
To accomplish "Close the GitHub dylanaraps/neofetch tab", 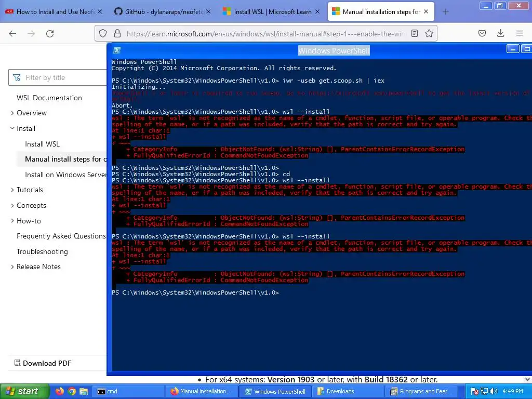I will [x=208, y=11].
